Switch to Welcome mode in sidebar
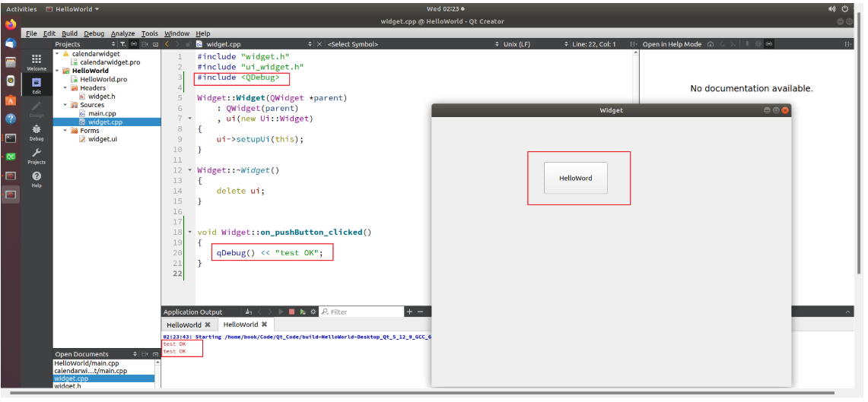Image resolution: width=868 pixels, height=402 pixels. 37,62
